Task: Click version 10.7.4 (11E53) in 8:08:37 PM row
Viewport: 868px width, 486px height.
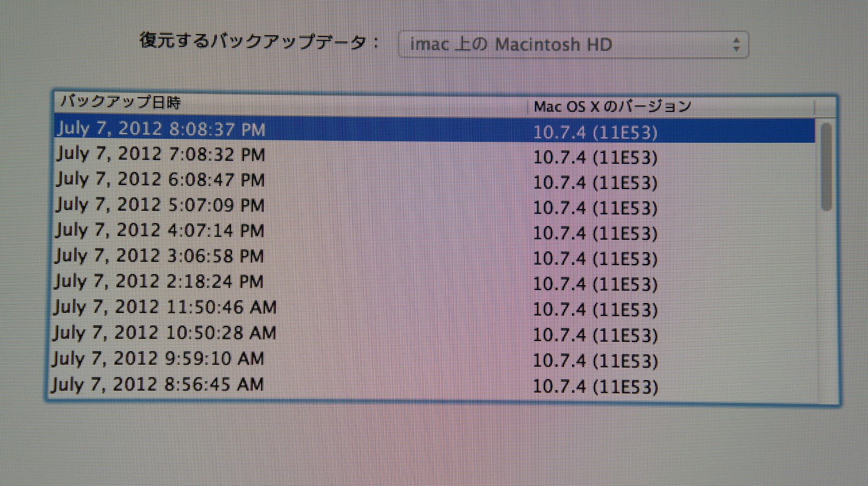Action: pos(595,132)
